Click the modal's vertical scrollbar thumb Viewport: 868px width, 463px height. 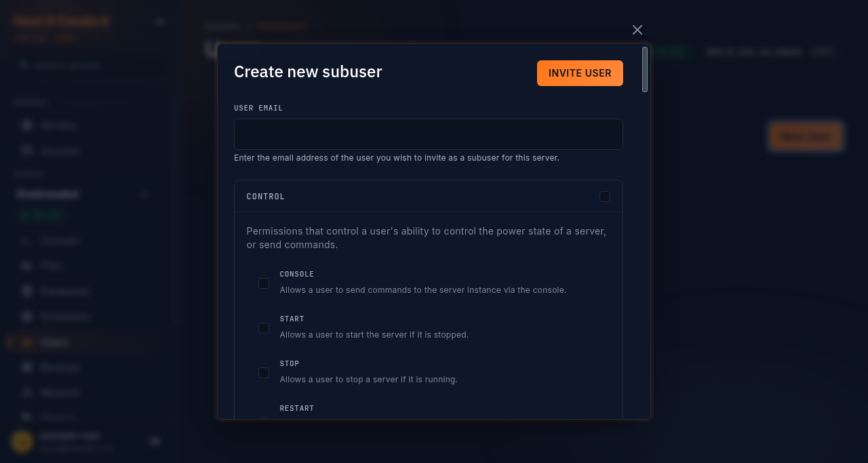645,69
